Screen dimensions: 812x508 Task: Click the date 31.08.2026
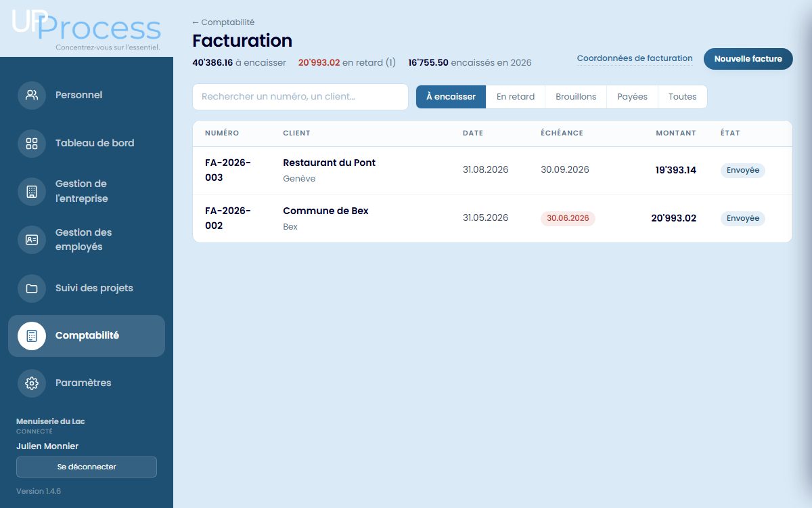coord(485,169)
